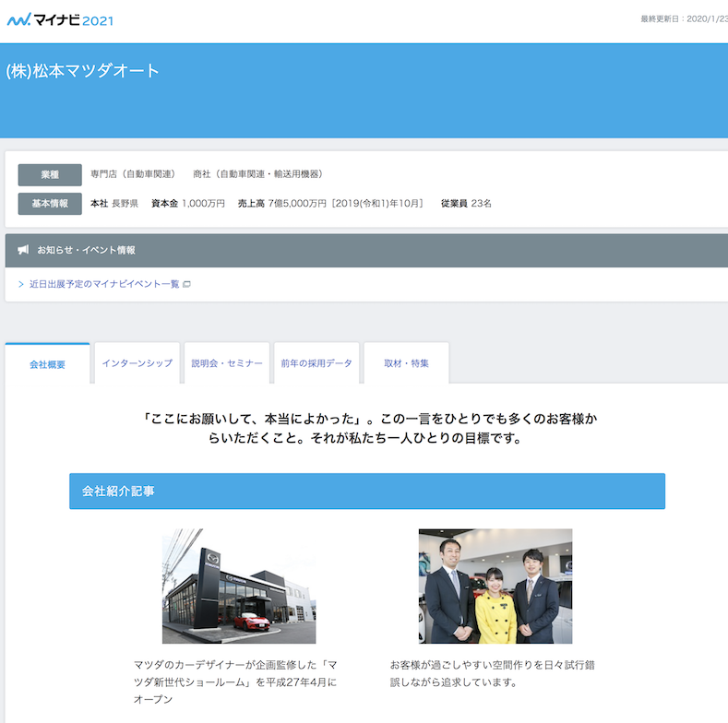Click the 本社 長野県 text
The image size is (728, 723).
coord(114,203)
